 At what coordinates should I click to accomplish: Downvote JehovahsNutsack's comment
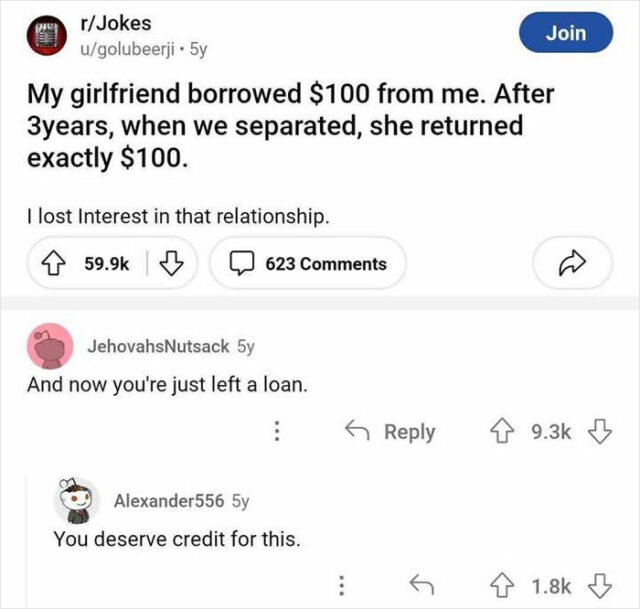point(598,431)
